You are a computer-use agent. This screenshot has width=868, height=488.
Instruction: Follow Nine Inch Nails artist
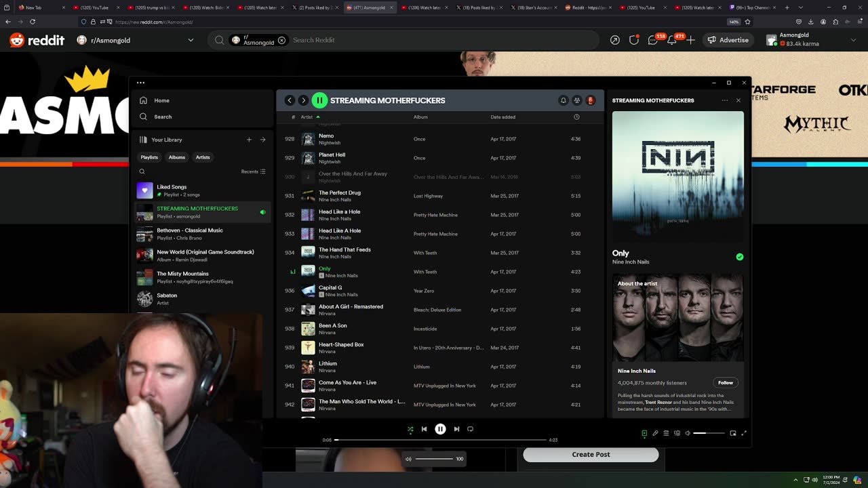point(726,383)
